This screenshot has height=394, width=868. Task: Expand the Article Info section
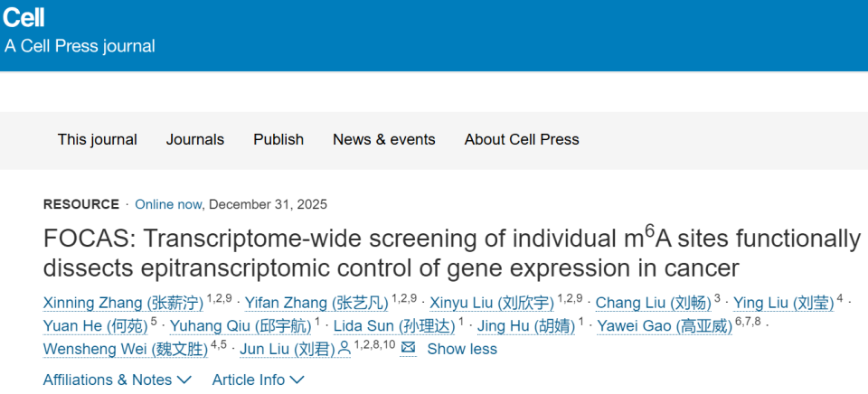point(259,380)
